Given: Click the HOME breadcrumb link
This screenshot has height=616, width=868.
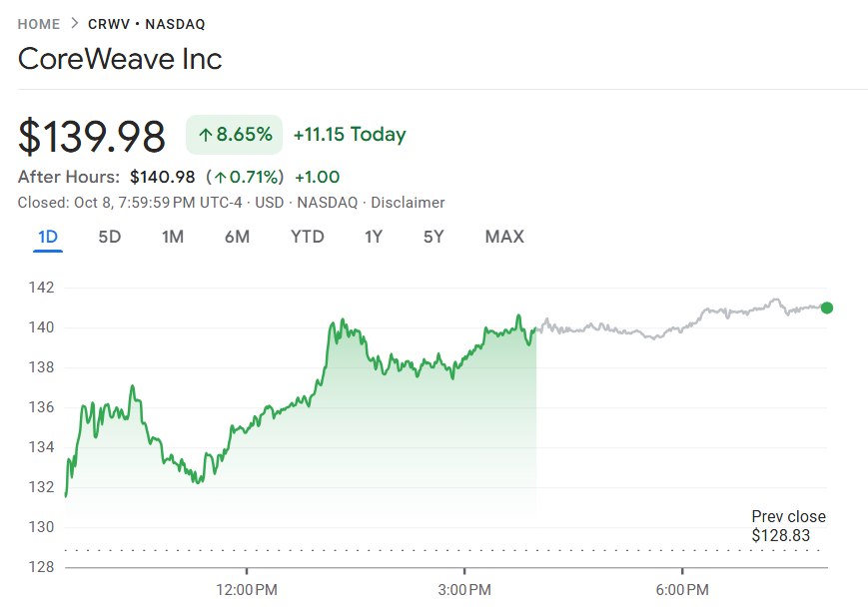Looking at the screenshot, I should coord(39,24).
